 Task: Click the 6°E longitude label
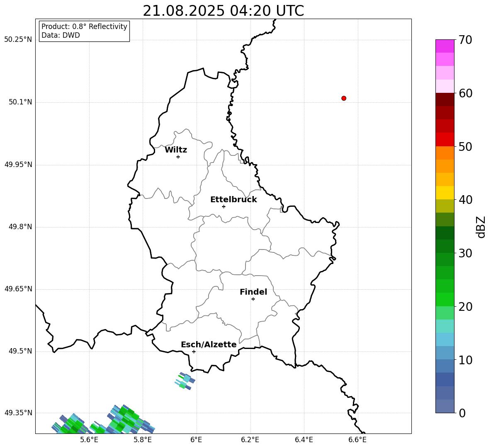click(196, 440)
